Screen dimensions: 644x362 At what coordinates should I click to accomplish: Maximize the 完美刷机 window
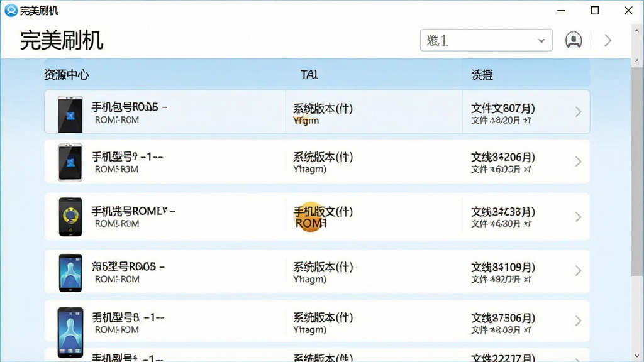(x=595, y=10)
